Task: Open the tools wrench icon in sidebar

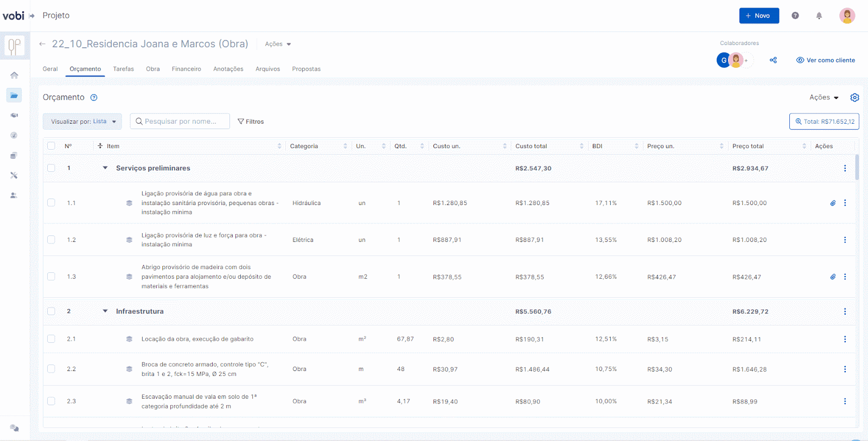Action: [14, 175]
